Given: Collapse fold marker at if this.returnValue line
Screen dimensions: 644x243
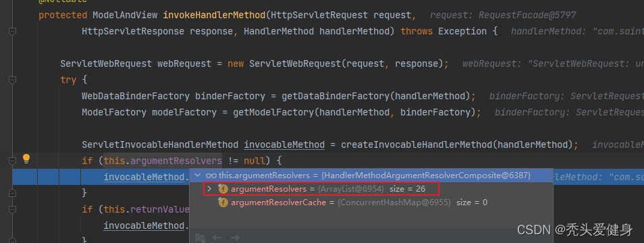Looking at the screenshot, I should pos(13,209).
